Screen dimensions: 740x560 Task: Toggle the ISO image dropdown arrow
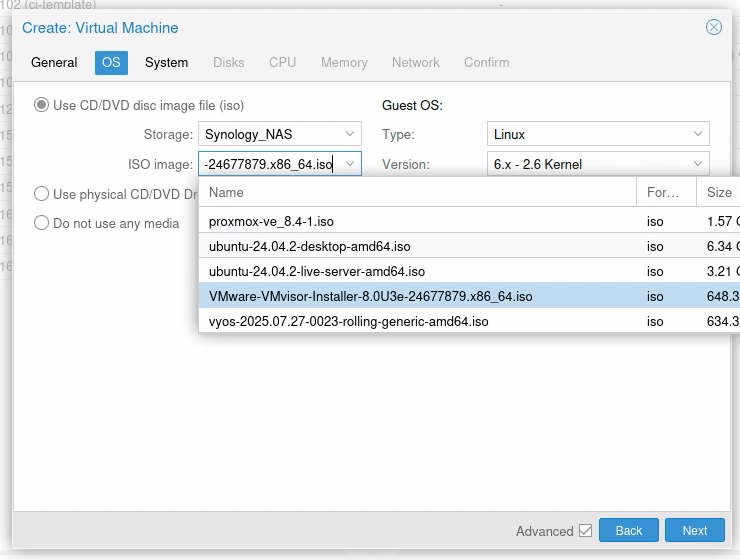pyautogui.click(x=350, y=164)
